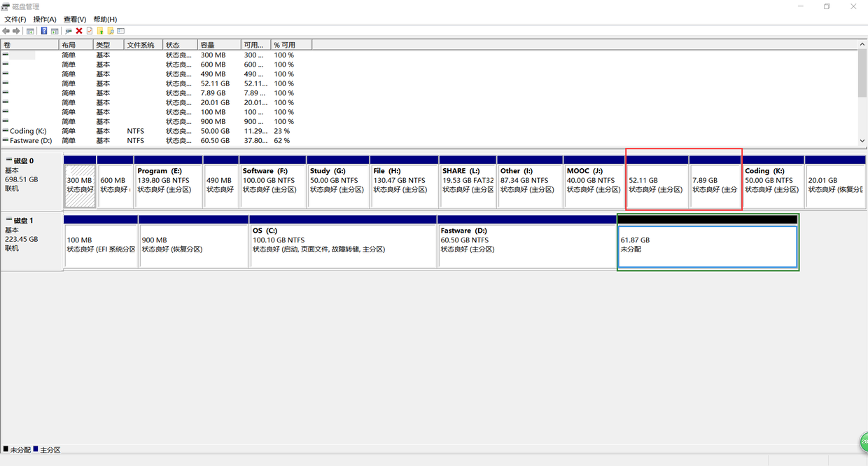Click the Forward arrow toolbar icon
This screenshot has height=466, width=868.
16,31
